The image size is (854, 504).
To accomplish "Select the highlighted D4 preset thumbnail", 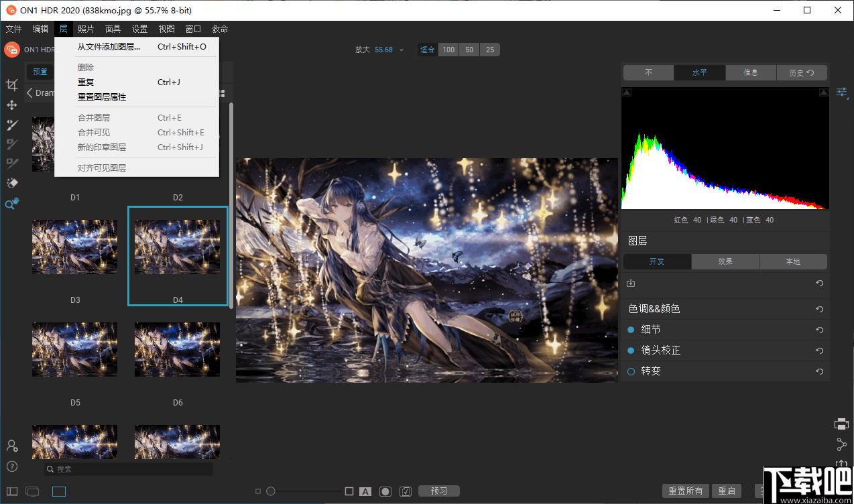I will tap(178, 256).
